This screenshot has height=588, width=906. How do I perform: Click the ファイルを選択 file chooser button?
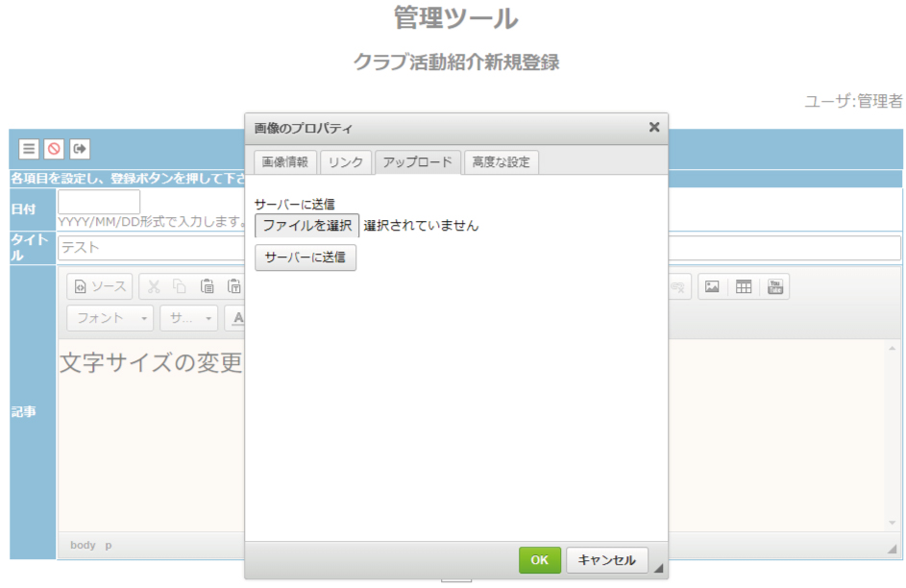tap(306, 226)
